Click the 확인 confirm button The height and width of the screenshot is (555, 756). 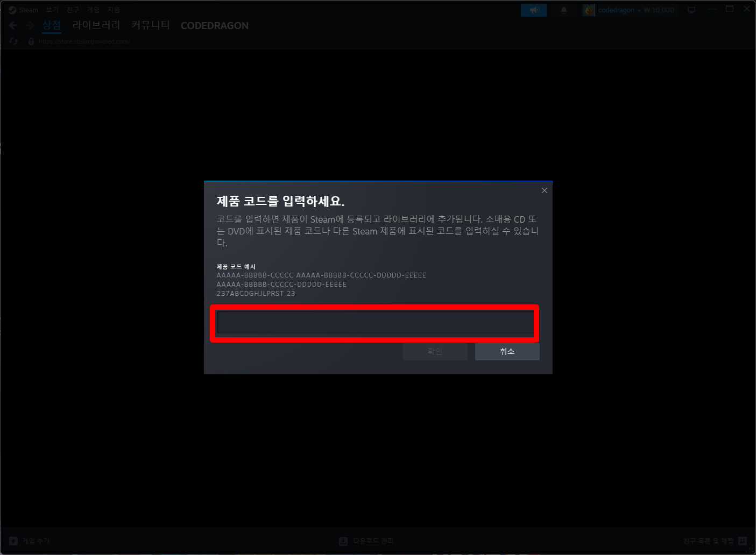click(435, 352)
